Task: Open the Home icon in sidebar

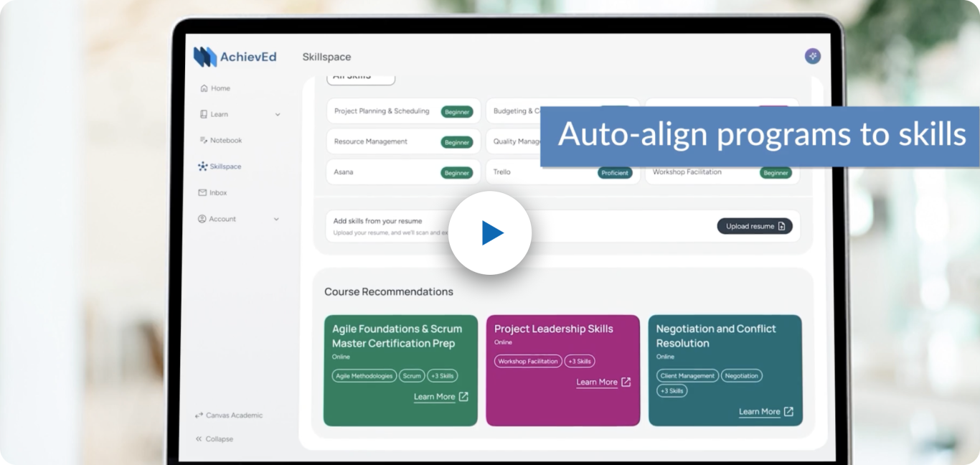Action: pos(204,88)
